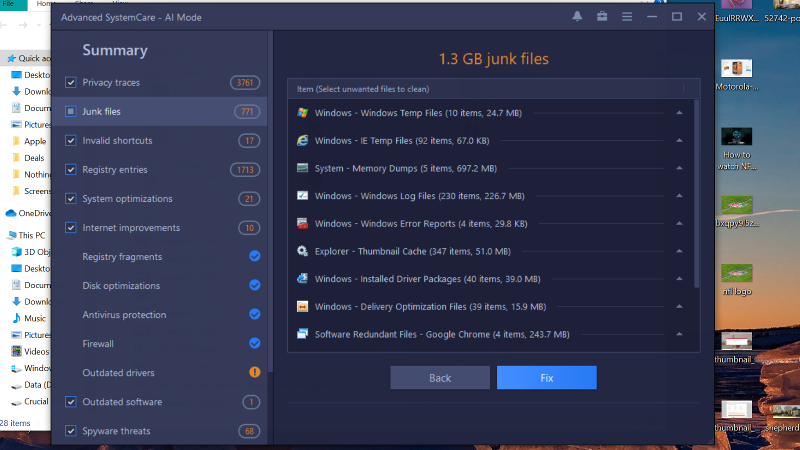800x450 pixels.
Task: Expand the IE Temp Files row arrow
Action: click(679, 140)
